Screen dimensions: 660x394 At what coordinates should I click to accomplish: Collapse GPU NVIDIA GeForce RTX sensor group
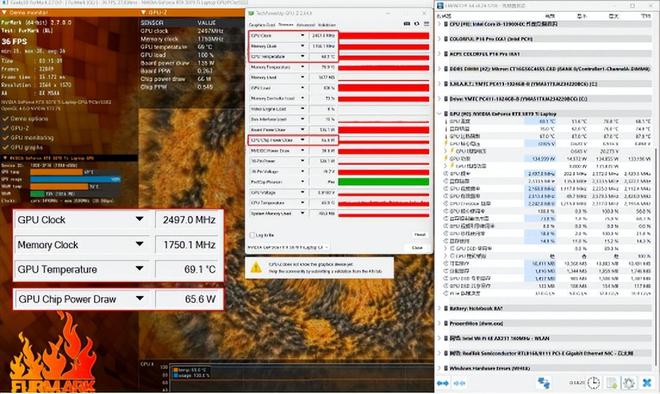point(439,114)
